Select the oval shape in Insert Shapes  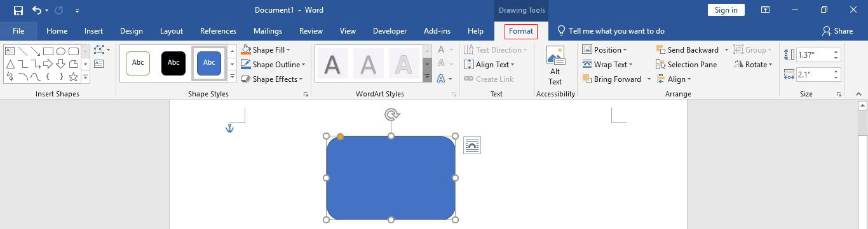tap(61, 51)
